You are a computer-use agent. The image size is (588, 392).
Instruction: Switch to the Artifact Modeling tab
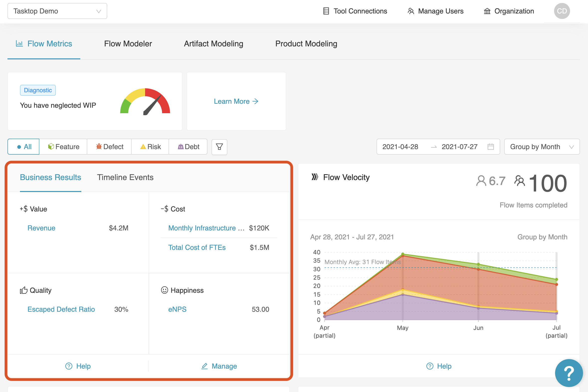213,44
